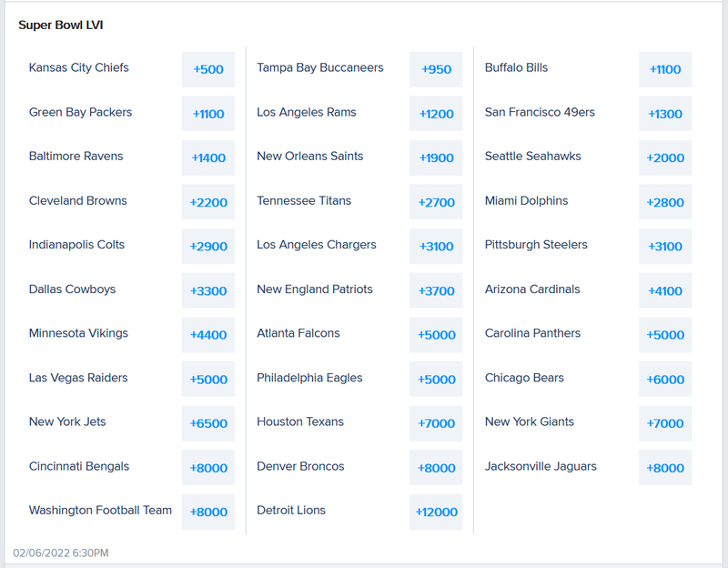Click the Los Angeles Chargers team name
The height and width of the screenshot is (568, 728).
point(316,245)
